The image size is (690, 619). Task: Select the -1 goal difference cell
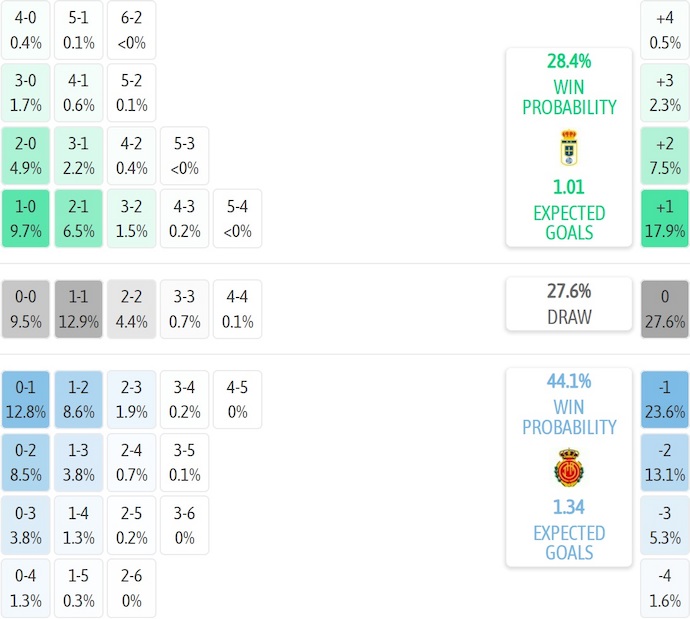[x=665, y=399]
